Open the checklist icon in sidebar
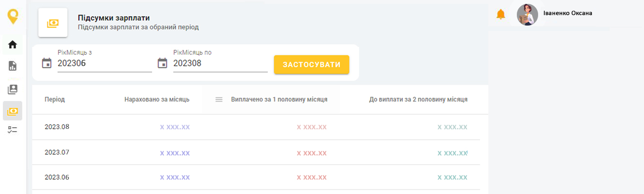This screenshot has height=194, width=644. point(13,130)
